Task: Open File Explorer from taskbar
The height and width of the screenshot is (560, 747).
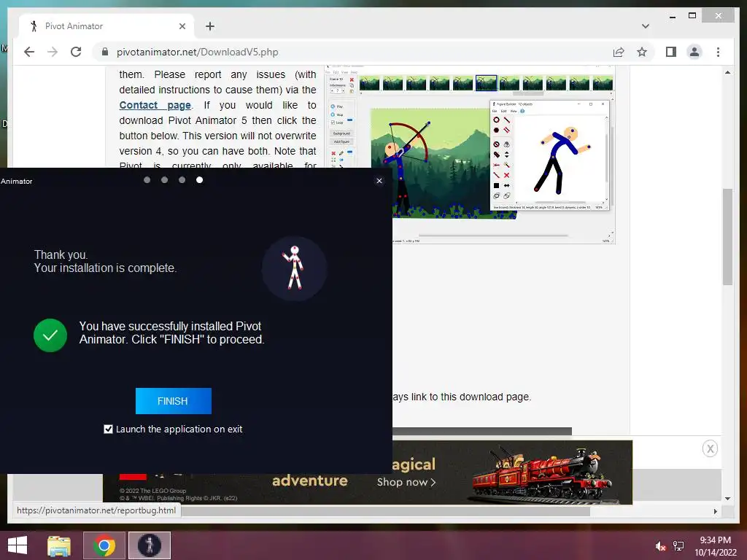Action: pyautogui.click(x=59, y=545)
